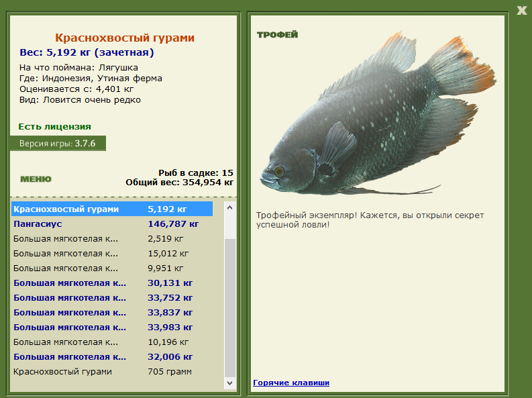Click the red-tailed gourami trophy image
This screenshot has height=398, width=532.
point(378,114)
